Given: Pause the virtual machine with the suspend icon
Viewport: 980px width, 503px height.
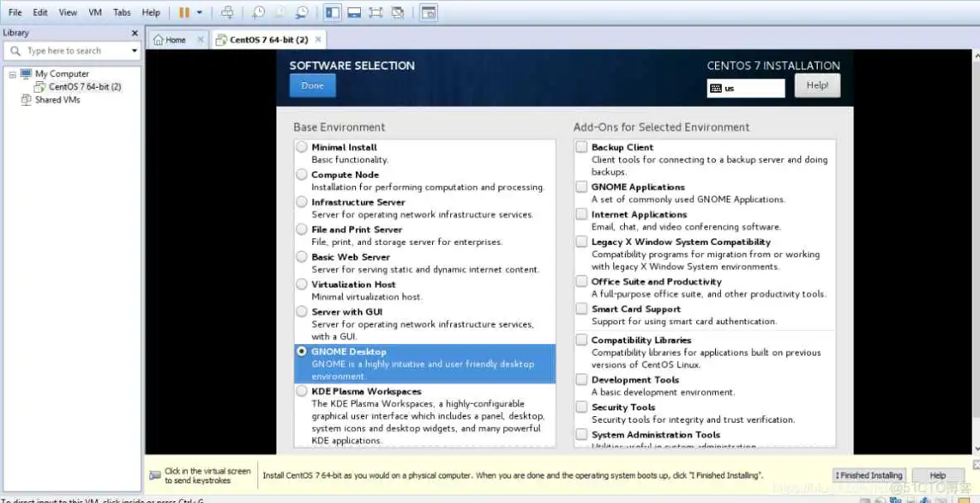Looking at the screenshot, I should pyautogui.click(x=184, y=12).
